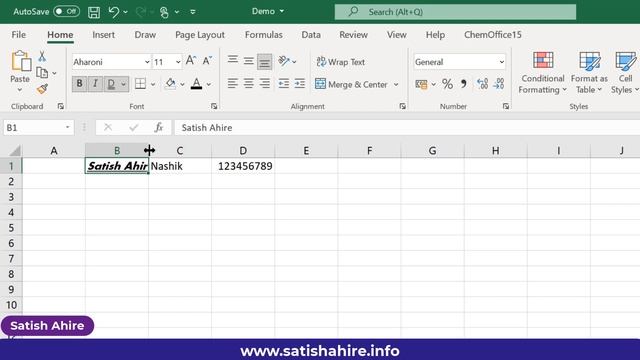The height and width of the screenshot is (360, 640).
Task: Switch to the Data tab
Action: 311,35
